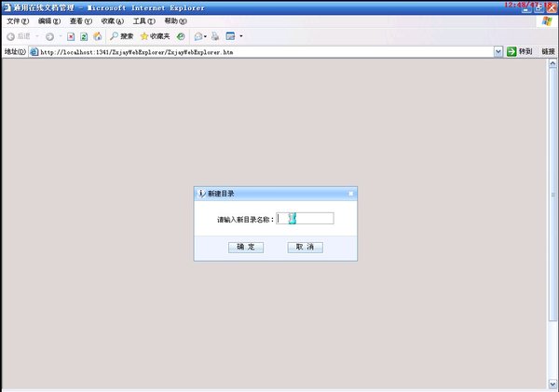This screenshot has width=559, height=392.
Task: Open the 搜索 search toolbar button
Action: 121,36
